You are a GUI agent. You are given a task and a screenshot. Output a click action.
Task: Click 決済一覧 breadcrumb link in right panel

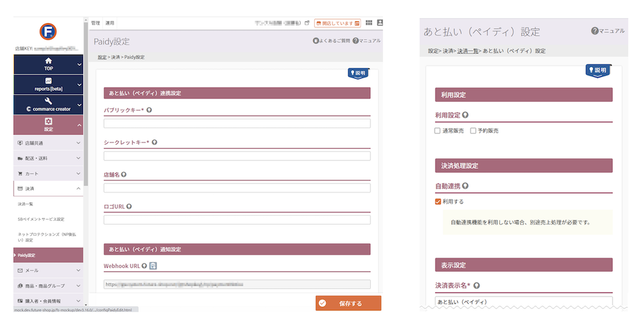point(468,51)
